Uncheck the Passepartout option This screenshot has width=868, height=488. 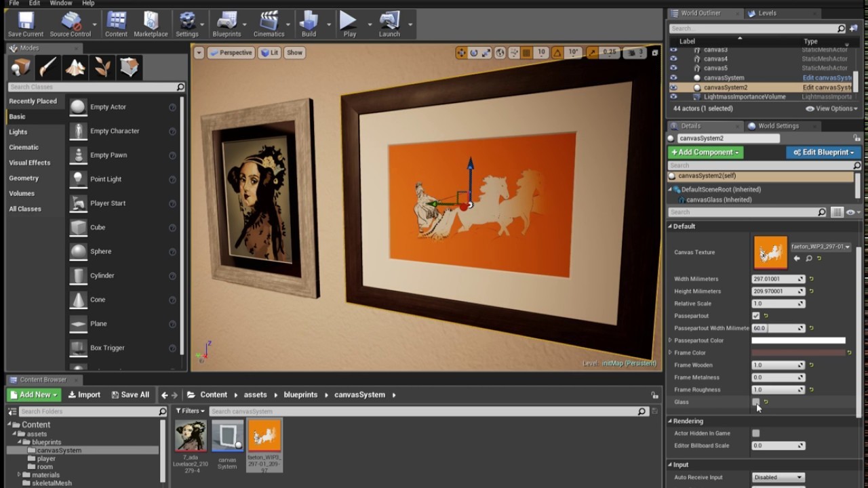(x=756, y=316)
